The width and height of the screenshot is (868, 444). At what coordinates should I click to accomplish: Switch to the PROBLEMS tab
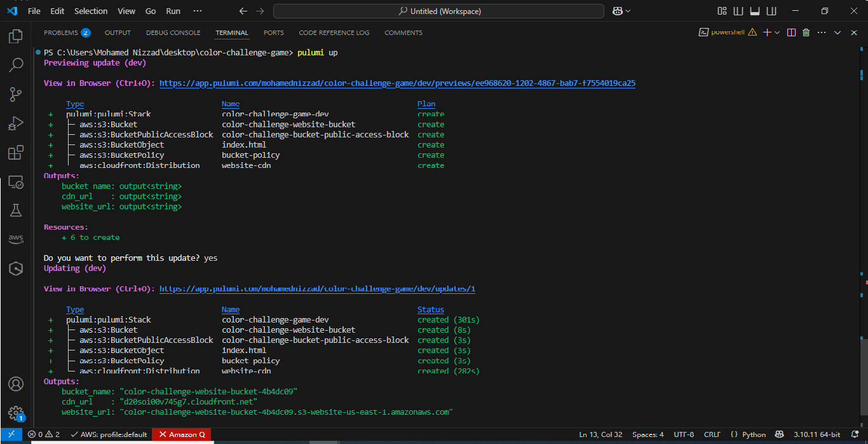[x=67, y=32]
